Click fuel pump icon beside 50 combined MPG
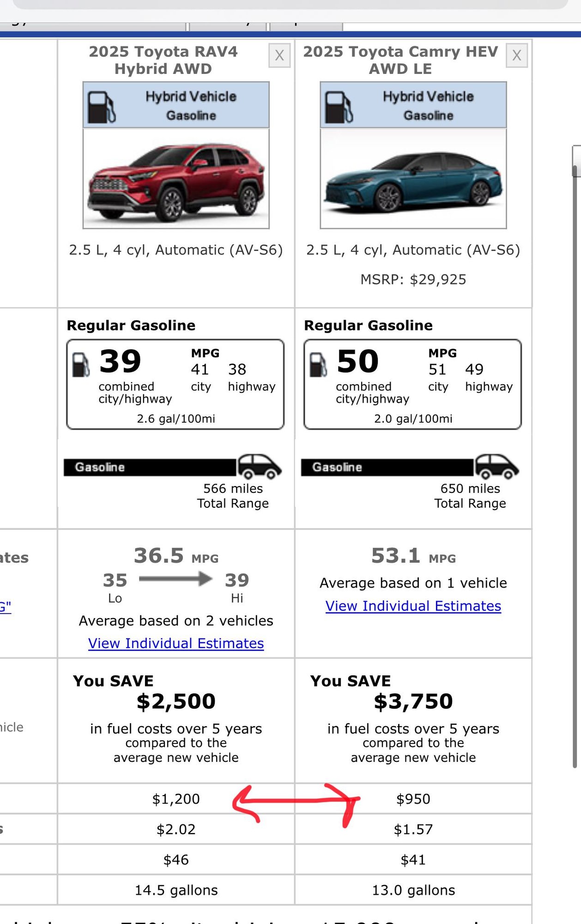This screenshot has width=581, height=924. click(x=318, y=365)
